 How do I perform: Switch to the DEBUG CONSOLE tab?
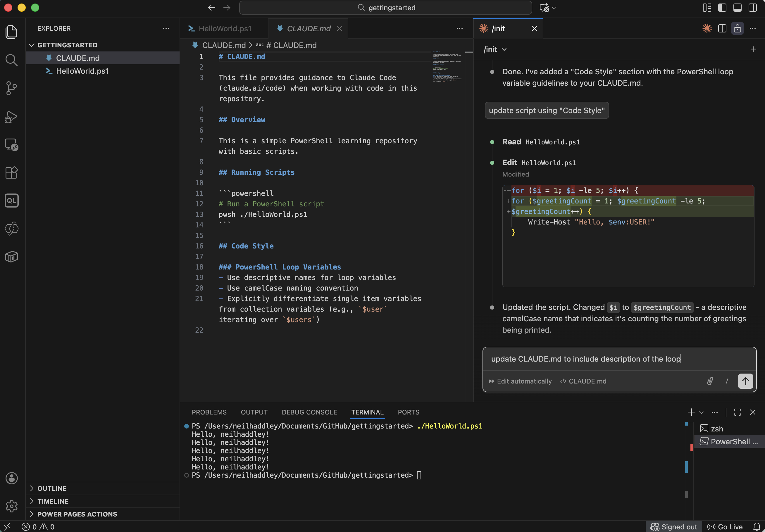pos(309,412)
